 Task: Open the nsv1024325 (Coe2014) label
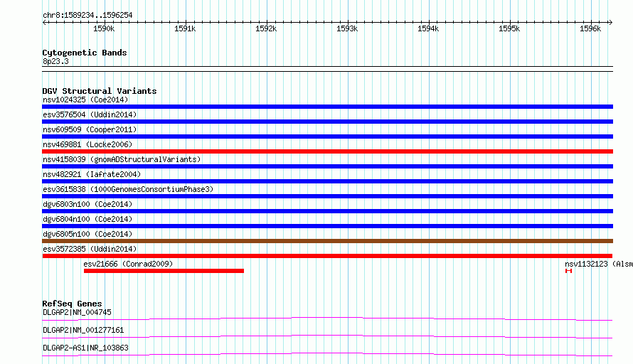coord(85,100)
